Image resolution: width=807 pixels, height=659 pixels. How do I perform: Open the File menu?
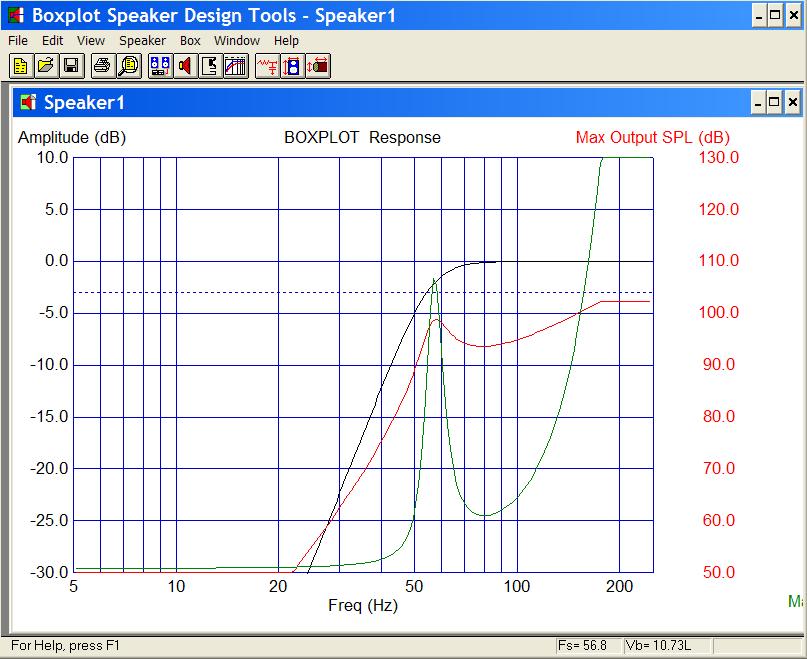(18, 40)
